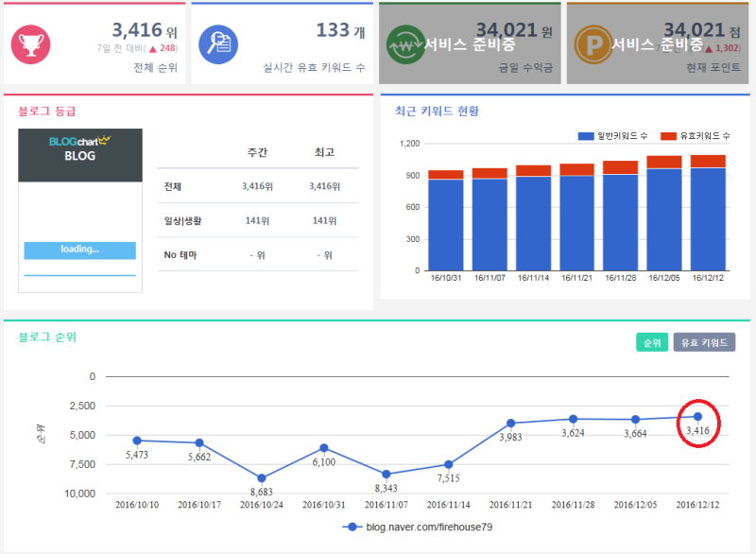
Task: Click the 248 rank change indicator
Action: (x=163, y=48)
